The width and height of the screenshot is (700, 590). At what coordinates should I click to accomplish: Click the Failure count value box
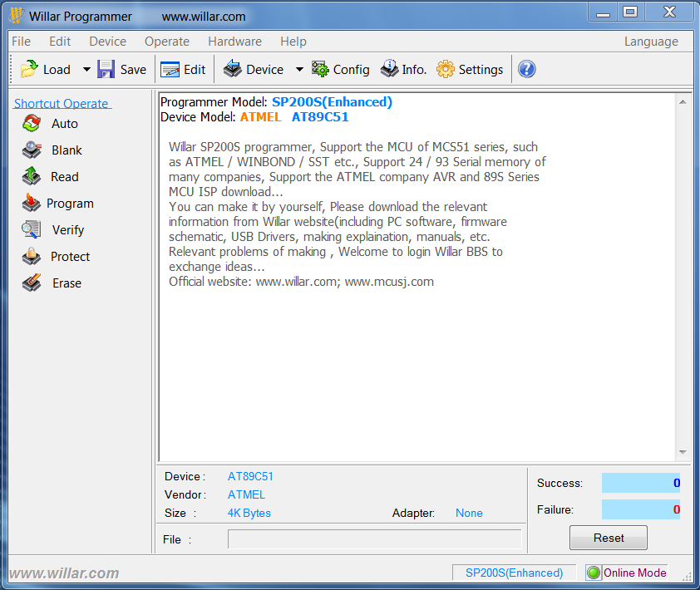[641, 509]
